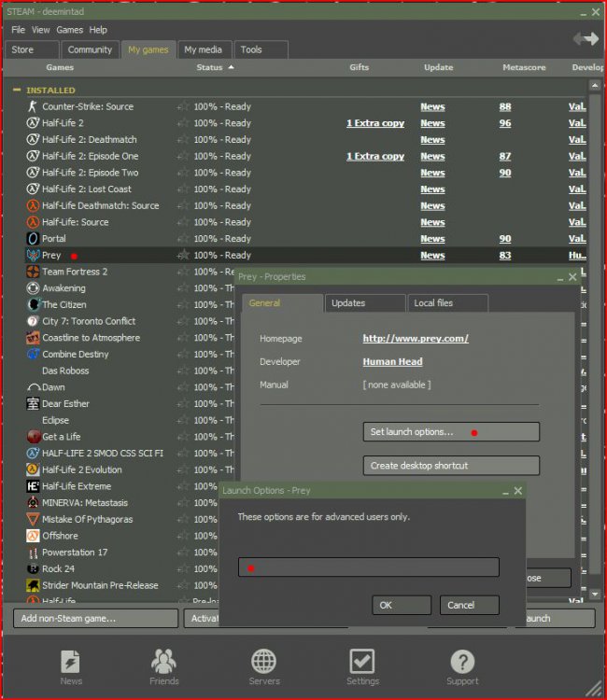Click the forward navigation arrow
Image resolution: width=607 pixels, height=700 pixels.
pos(592,39)
